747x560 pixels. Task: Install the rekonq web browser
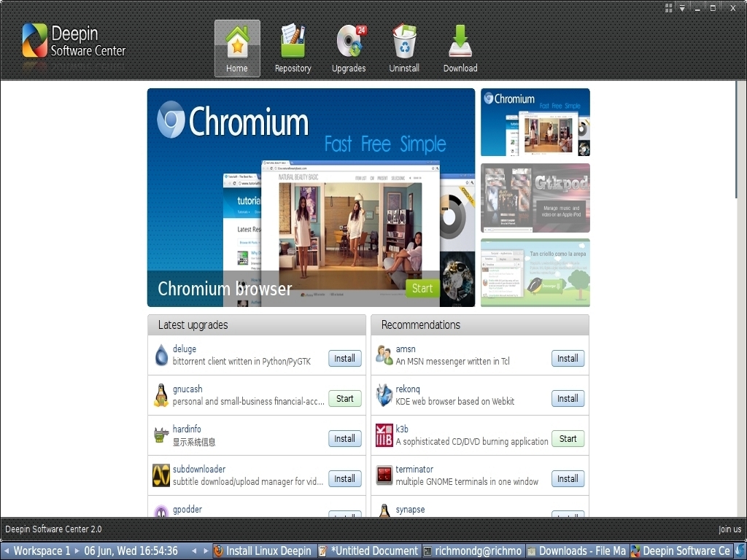click(x=568, y=399)
